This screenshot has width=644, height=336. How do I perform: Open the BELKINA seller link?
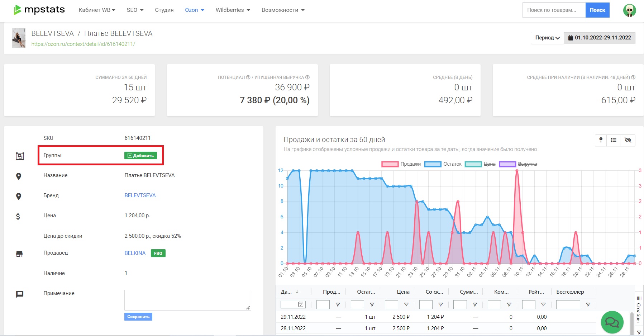point(135,253)
